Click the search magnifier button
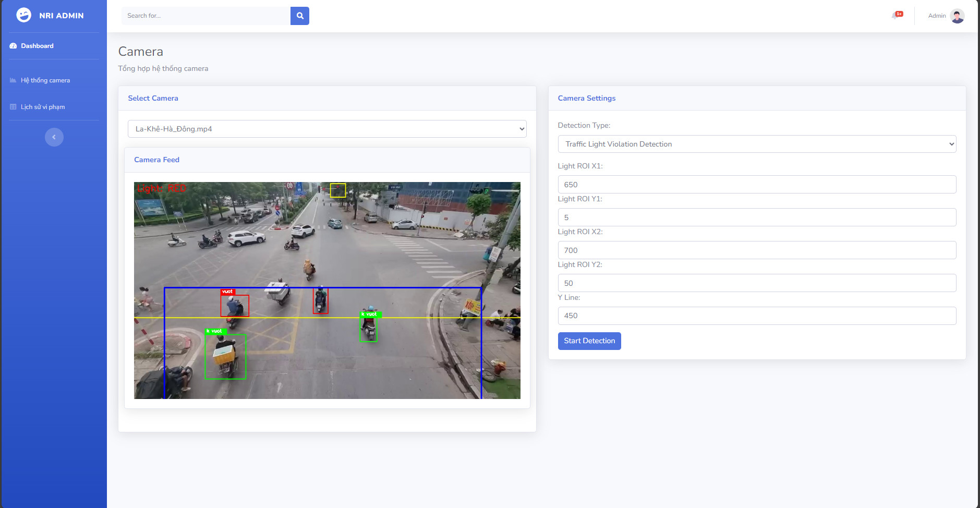Screen dimensions: 980x508 point(300,16)
